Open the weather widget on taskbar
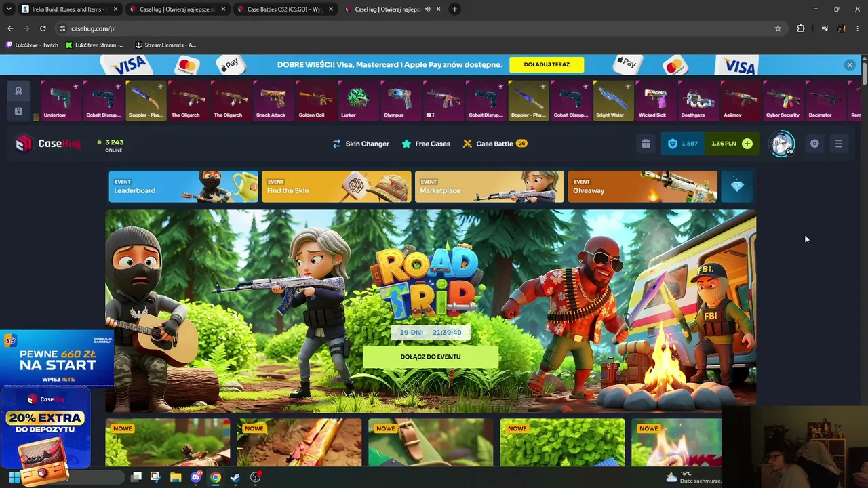 coord(693,477)
